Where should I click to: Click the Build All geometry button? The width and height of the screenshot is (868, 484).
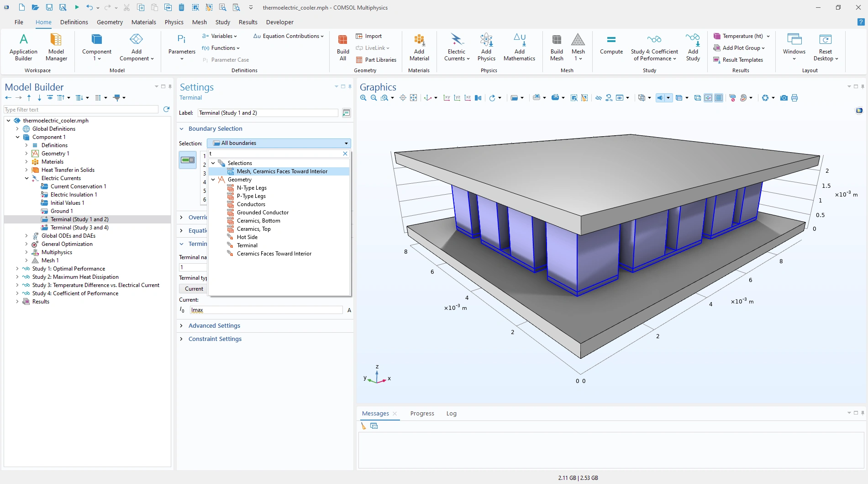(343, 47)
